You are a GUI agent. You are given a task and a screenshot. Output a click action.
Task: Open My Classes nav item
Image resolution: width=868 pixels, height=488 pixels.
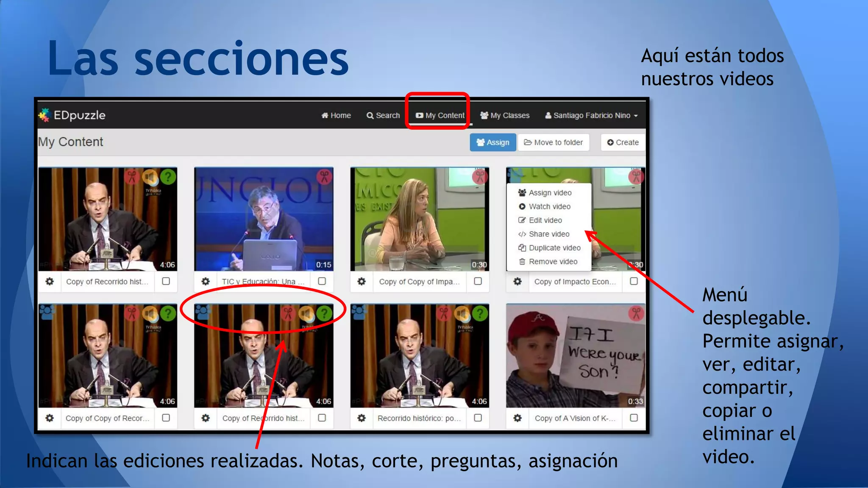point(505,115)
